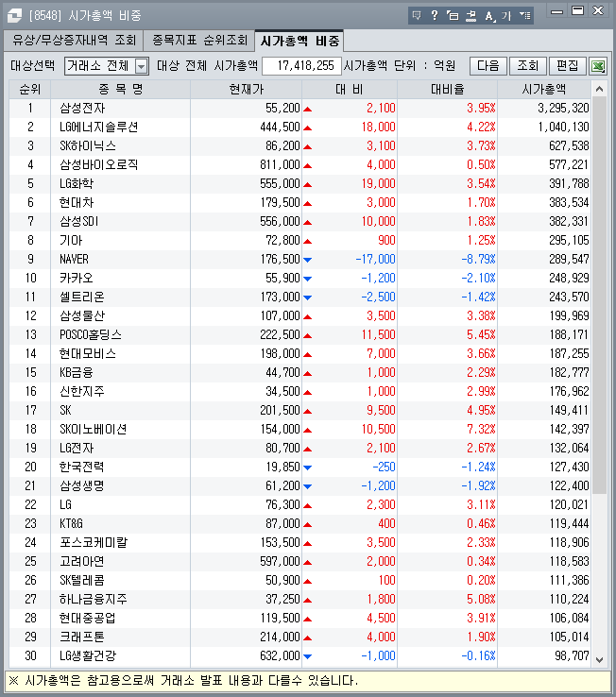Select the KB금융 stock name
Viewport: 616px width, 697px height.
coord(77,372)
